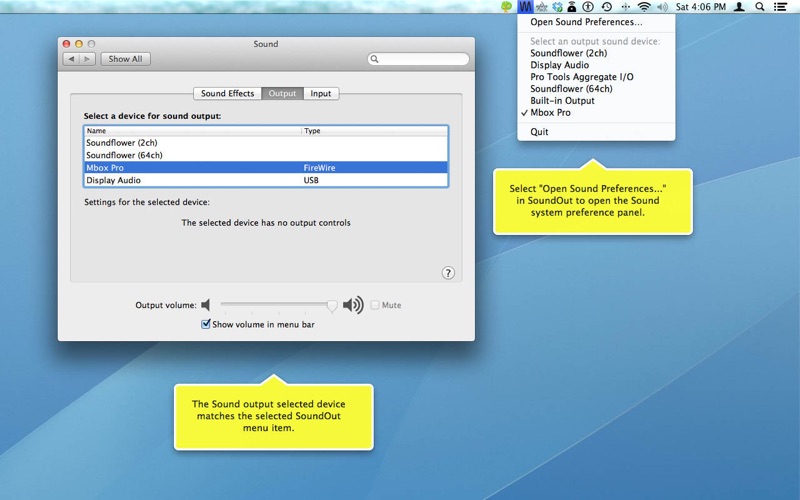Click the help question mark button
Screen dimensions: 800x500
click(x=448, y=273)
